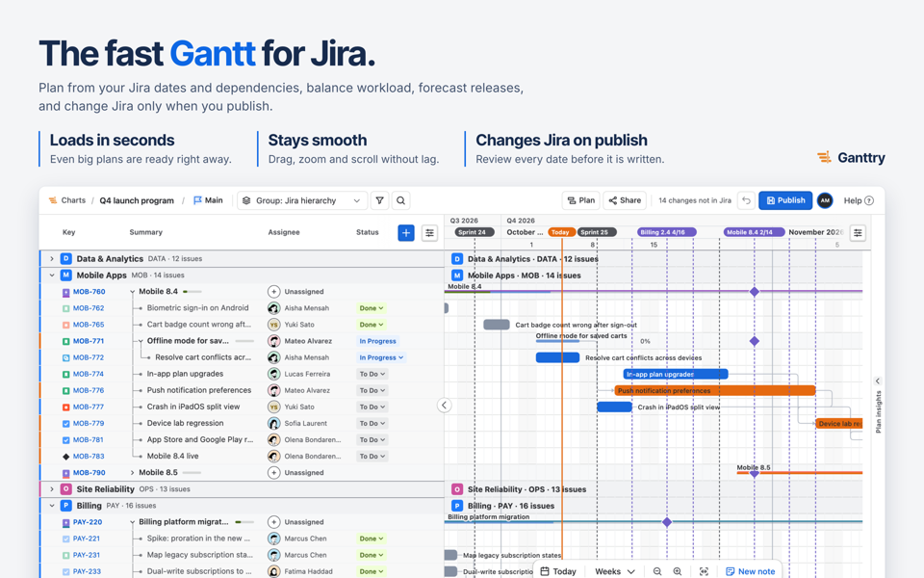
Task: Collapse the Mobile 8.4 epic row
Action: pos(132,291)
